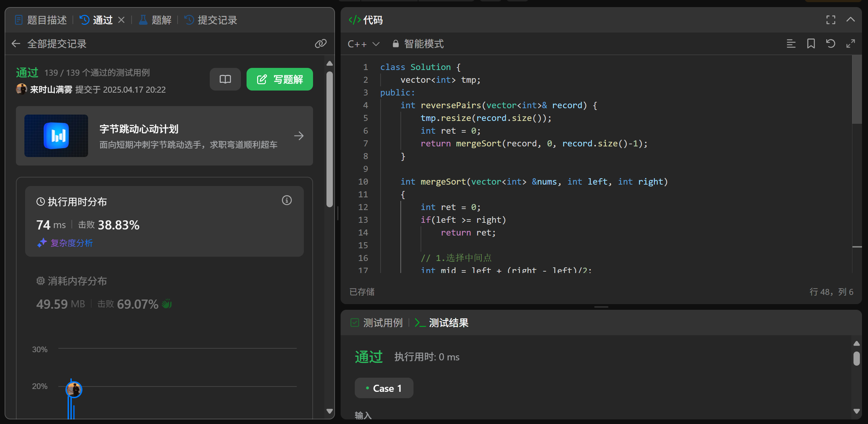Expand the editor using the diagonal arrows icon
The height and width of the screenshot is (424, 868).
tap(850, 43)
